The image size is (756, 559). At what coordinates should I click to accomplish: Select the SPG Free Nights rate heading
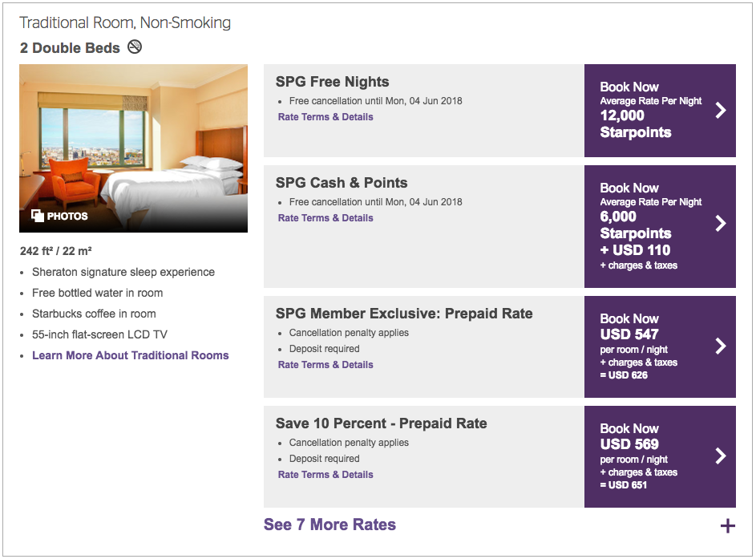(332, 82)
